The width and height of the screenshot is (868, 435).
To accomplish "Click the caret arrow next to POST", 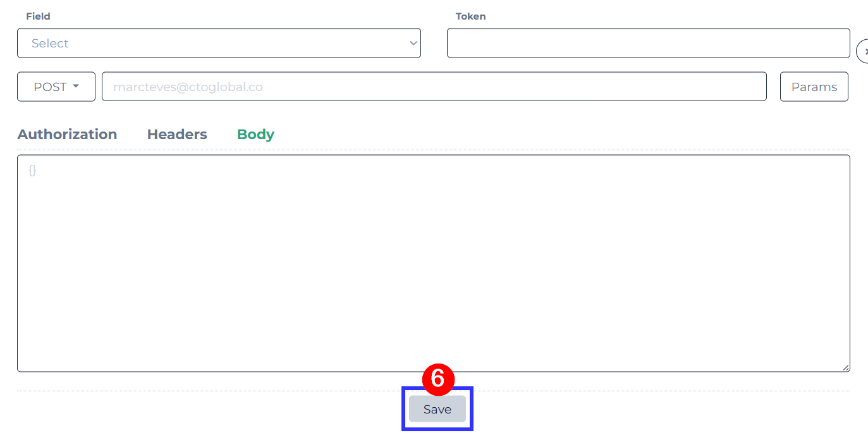I will pos(76,86).
